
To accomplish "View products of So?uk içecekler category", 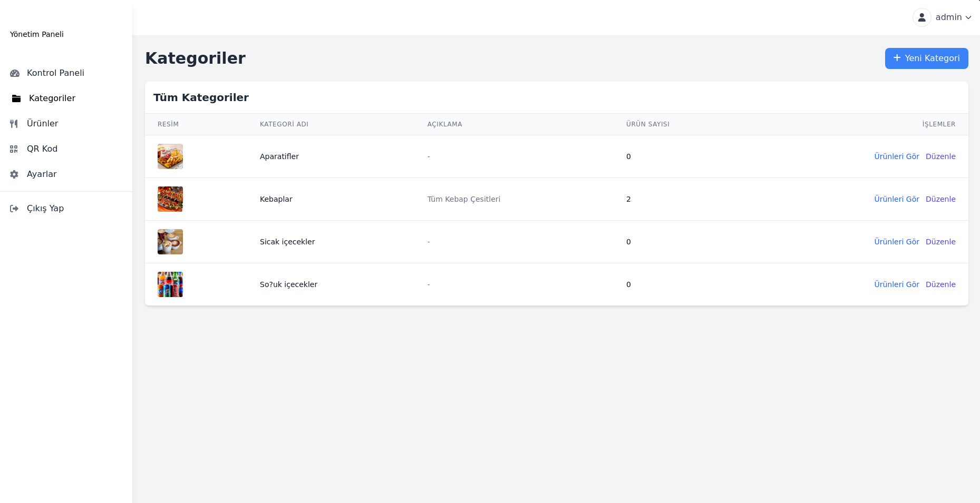I will click(x=896, y=284).
